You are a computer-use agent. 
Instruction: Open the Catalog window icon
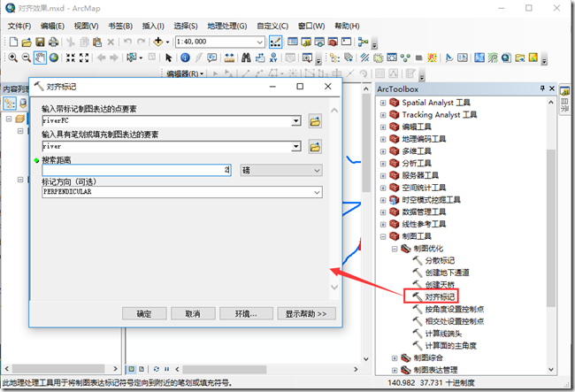306,42
